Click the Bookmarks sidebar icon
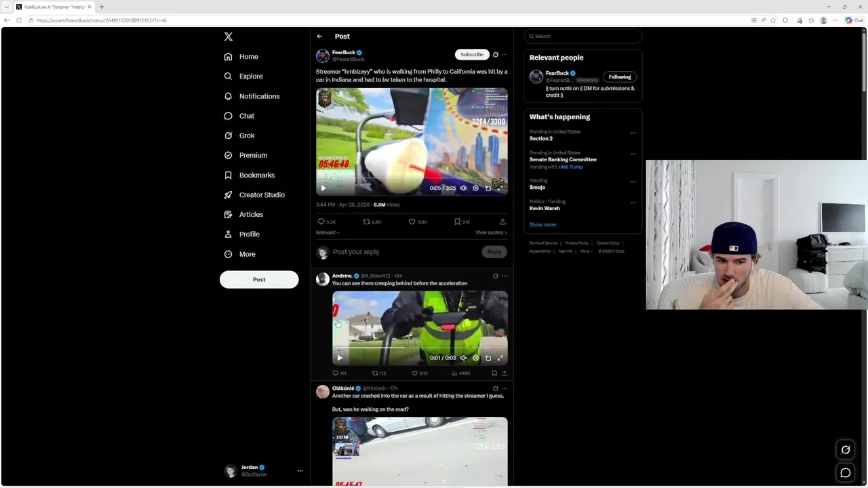 pyautogui.click(x=229, y=175)
